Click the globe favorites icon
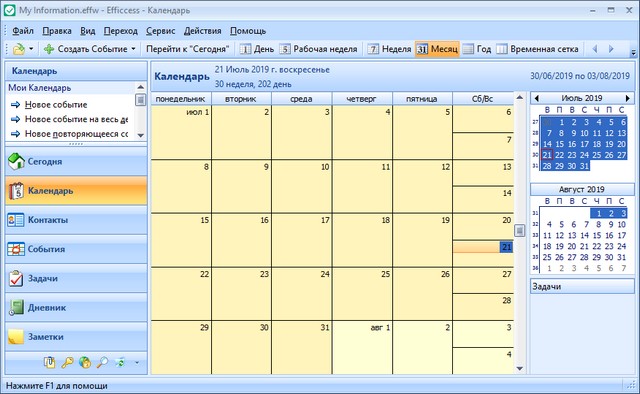The width and height of the screenshot is (640, 394). 84,362
